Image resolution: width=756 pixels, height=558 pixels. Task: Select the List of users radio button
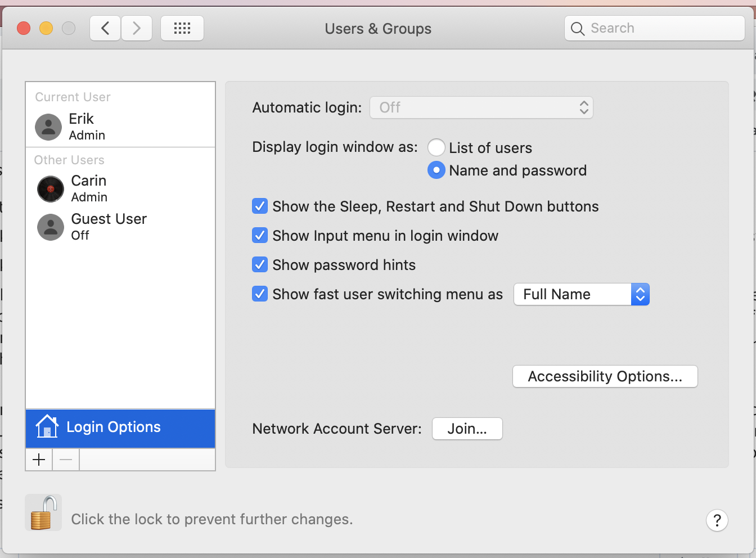click(436, 147)
